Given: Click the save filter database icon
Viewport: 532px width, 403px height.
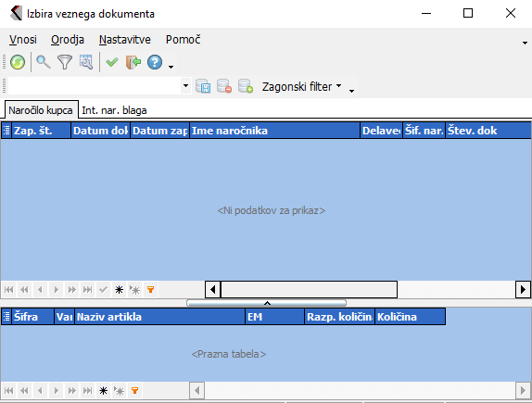Looking at the screenshot, I should click(203, 86).
